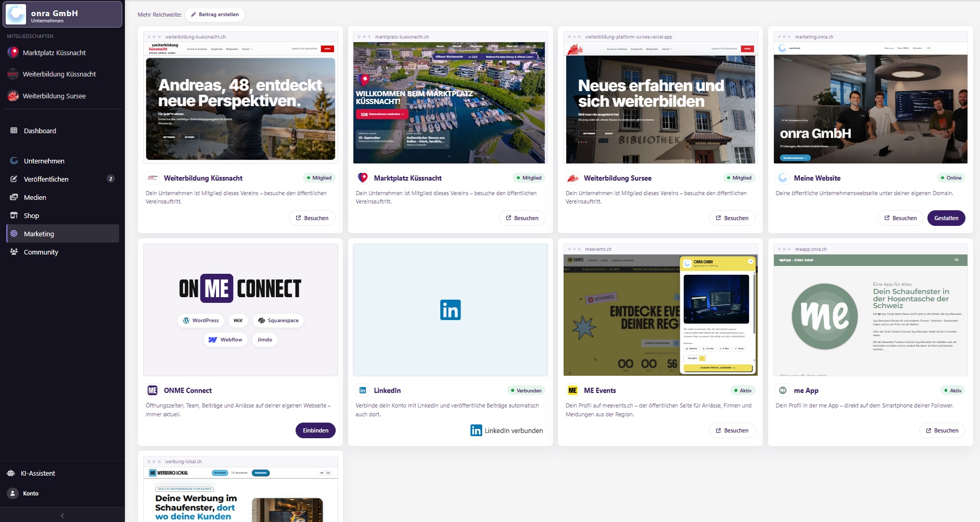This screenshot has height=522, width=980.
Task: Click the WiX chip in ONME Connect
Action: coord(238,321)
